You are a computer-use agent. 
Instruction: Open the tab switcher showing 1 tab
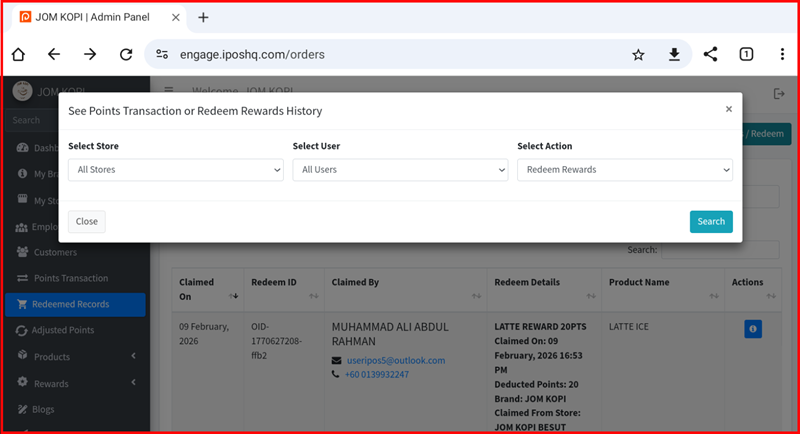point(746,55)
